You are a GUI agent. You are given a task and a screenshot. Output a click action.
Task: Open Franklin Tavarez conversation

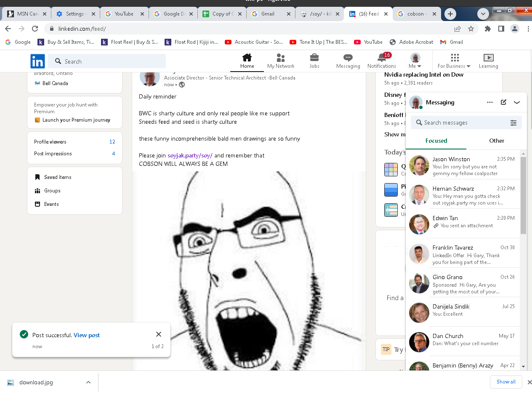click(x=463, y=254)
